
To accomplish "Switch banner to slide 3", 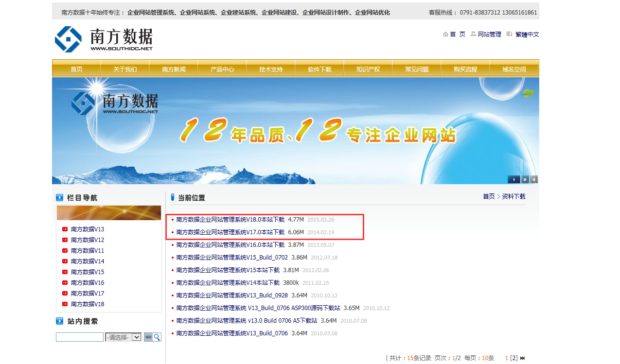I will [533, 179].
